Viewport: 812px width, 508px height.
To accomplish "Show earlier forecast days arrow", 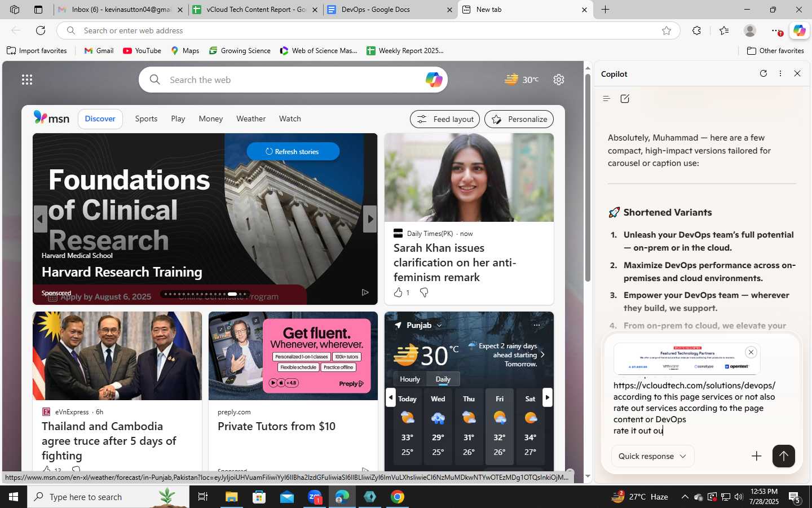I will 391,397.
